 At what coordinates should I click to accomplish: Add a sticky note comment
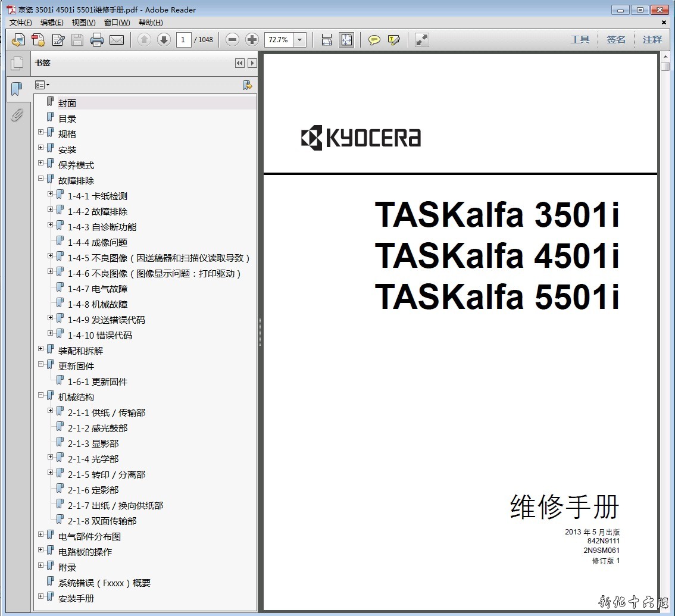[x=374, y=40]
